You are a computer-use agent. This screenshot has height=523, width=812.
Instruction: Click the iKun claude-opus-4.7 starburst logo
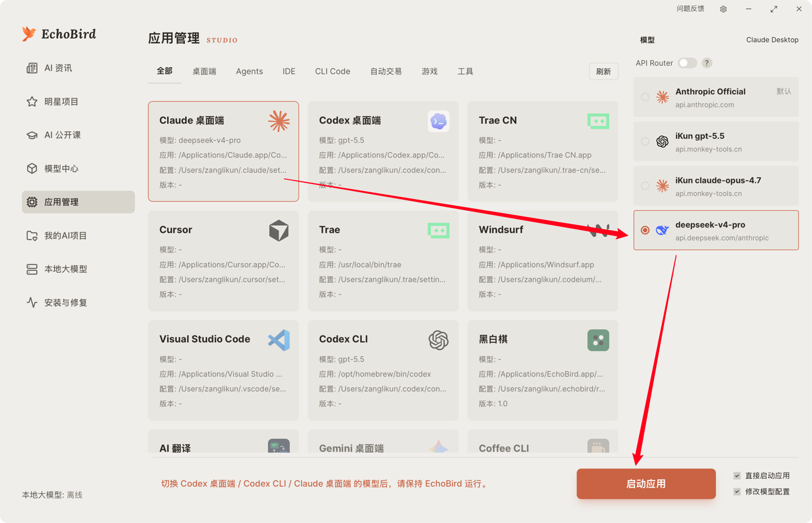click(662, 186)
